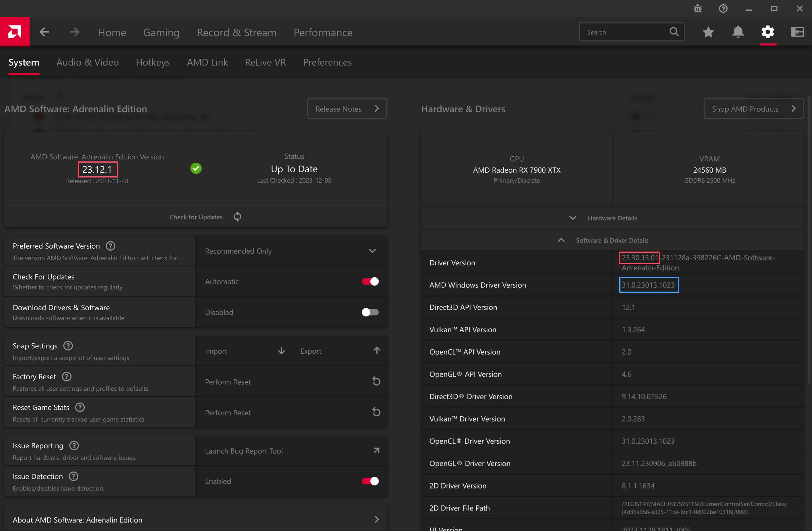Image resolution: width=812 pixels, height=531 pixels.
Task: Open the Recommended Only dropdown
Action: (x=291, y=251)
